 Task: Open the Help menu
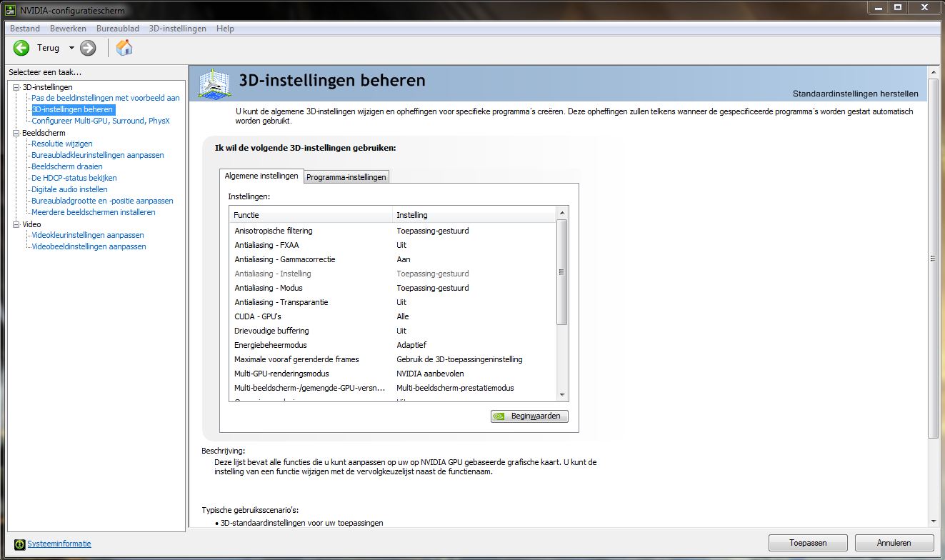[x=225, y=29]
